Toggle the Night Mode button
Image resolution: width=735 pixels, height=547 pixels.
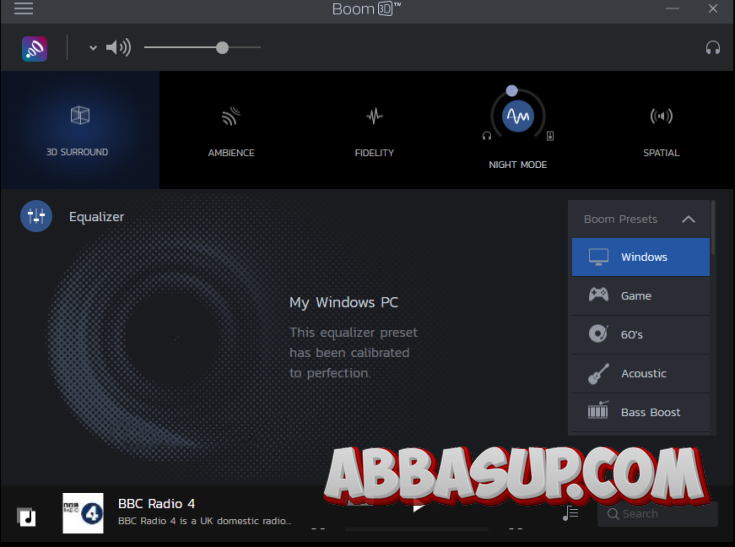pos(518,115)
